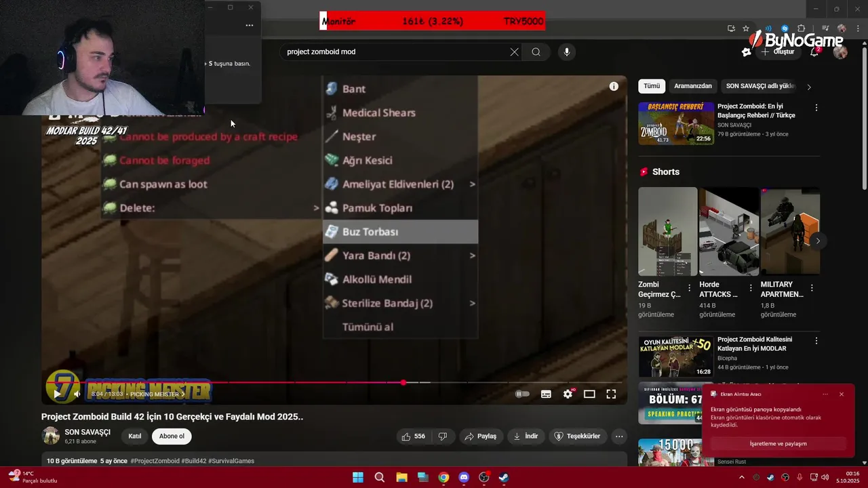Show hidden system tray icons
868x488 pixels.
click(741, 477)
